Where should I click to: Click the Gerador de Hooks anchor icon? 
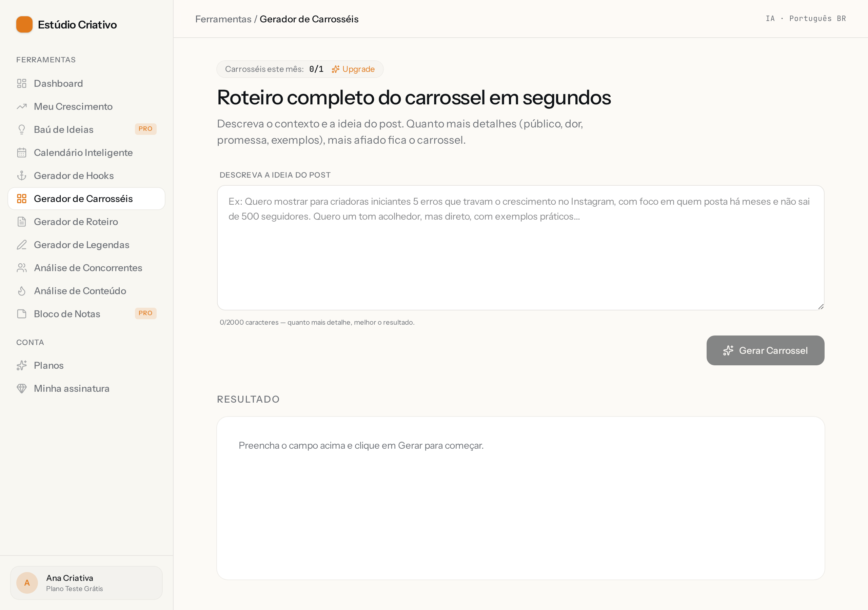point(22,176)
